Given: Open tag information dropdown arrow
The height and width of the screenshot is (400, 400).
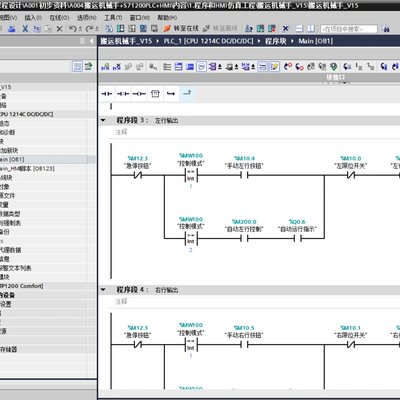Looking at the screenshot, I should point(236,67).
